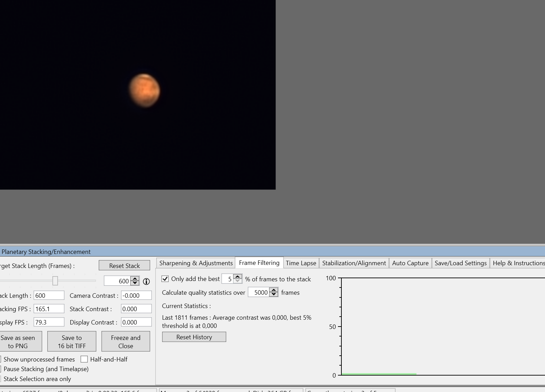Open the Sharpening & Adjustments tab
Screen dimensions: 545x392
pos(196,263)
